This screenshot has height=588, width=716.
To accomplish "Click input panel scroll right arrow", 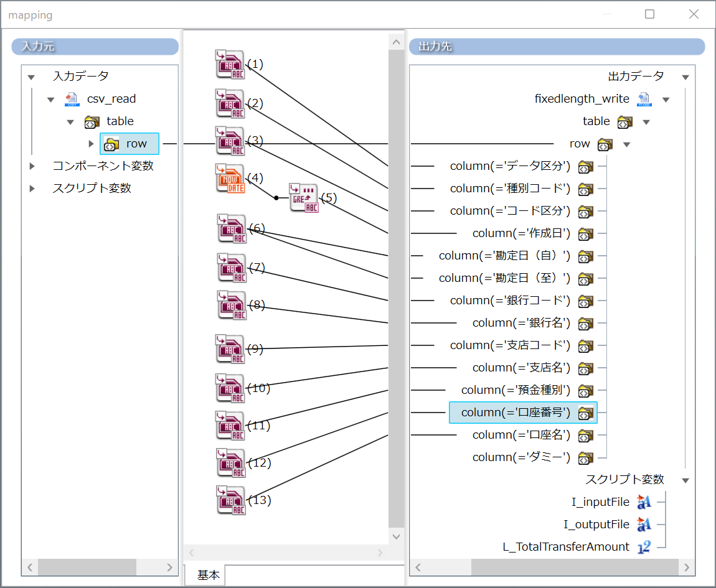I will click(x=169, y=567).
